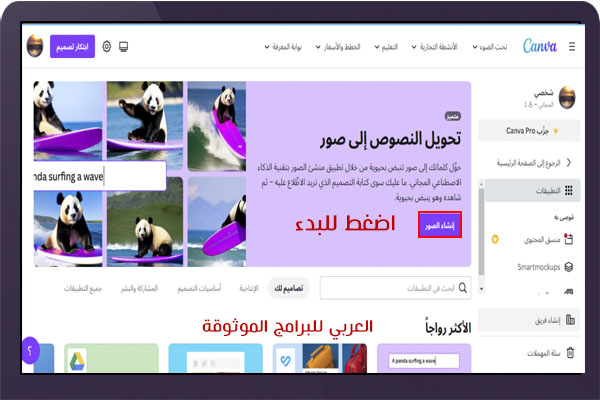Click the 'nda surfing a wave' prompt text box
600x400 pixels.
100,176
